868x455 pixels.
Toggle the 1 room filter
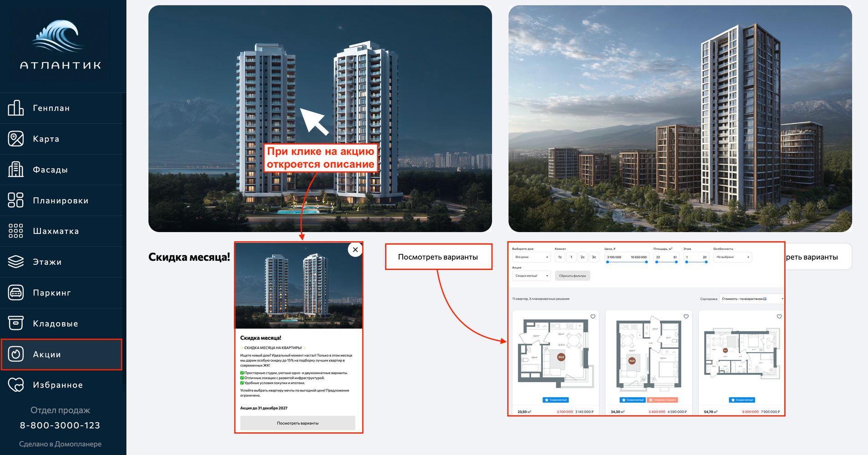click(x=571, y=257)
